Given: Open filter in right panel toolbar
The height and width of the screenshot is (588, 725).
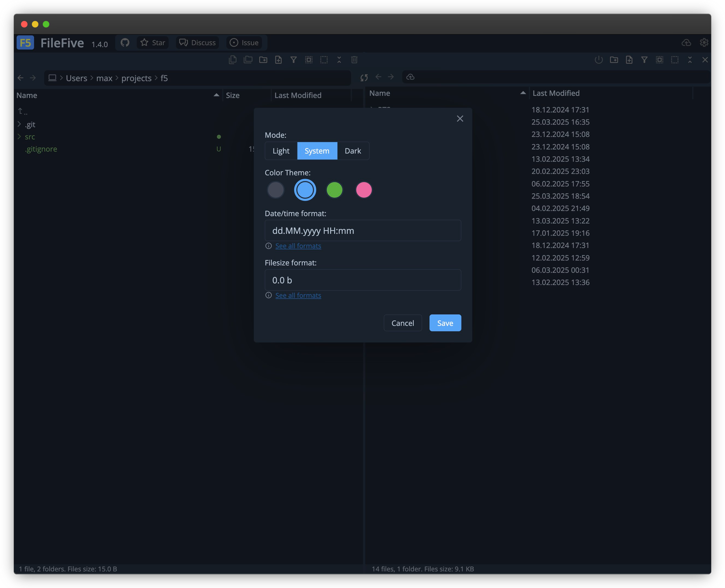Looking at the screenshot, I should 644,60.
